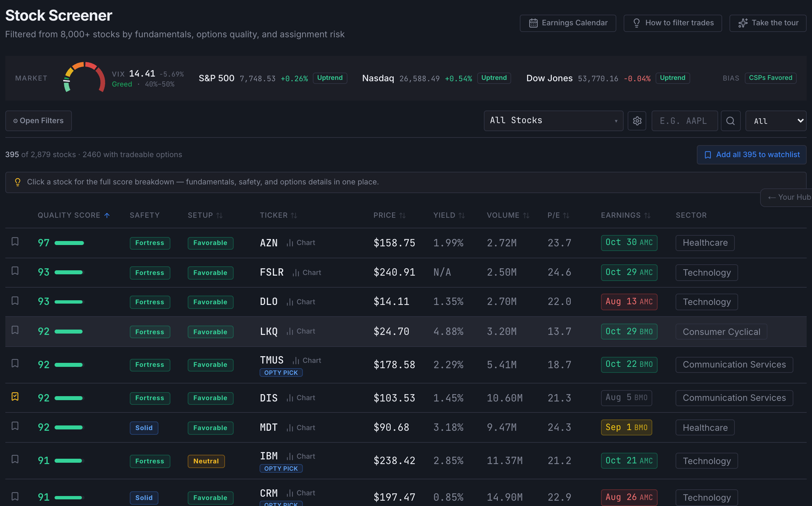Select the AZN ticker text
Image resolution: width=812 pixels, height=506 pixels.
[269, 243]
